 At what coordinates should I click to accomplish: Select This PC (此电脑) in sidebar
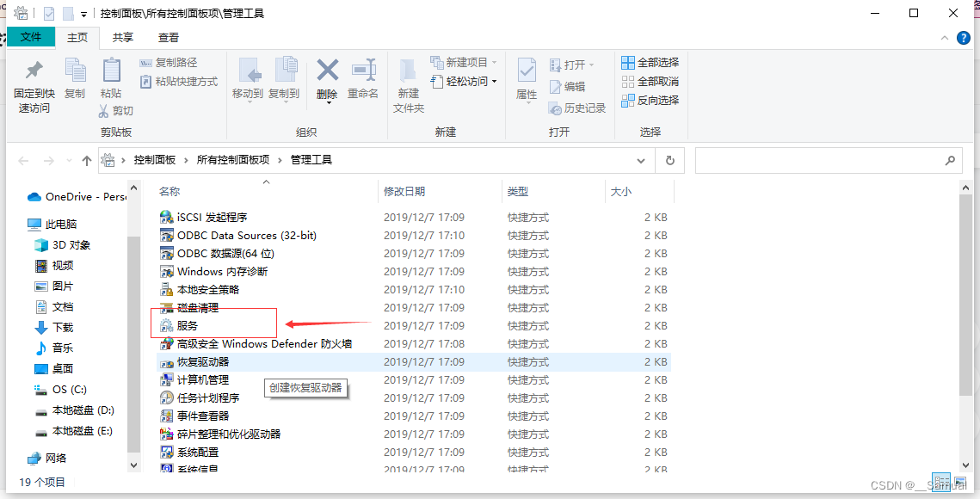click(x=52, y=224)
